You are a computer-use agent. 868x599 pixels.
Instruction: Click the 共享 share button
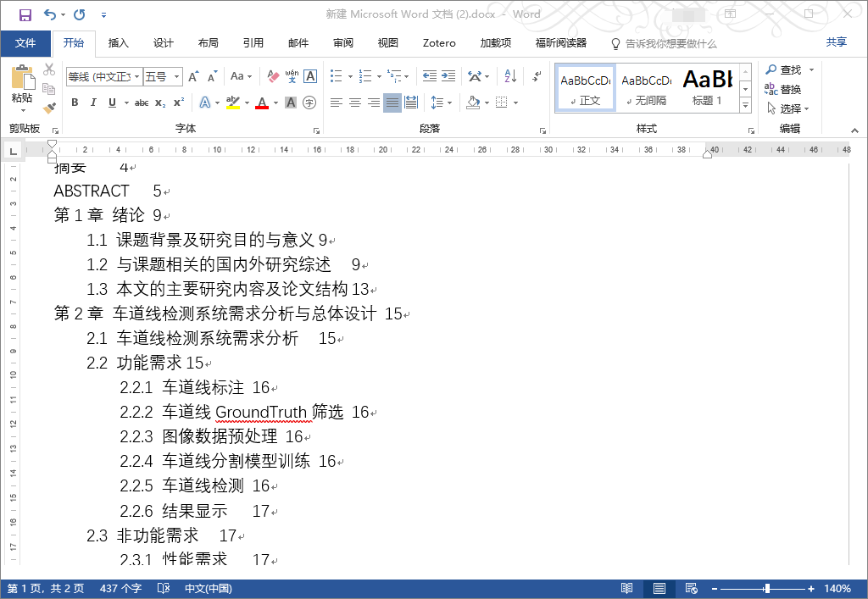pos(837,42)
